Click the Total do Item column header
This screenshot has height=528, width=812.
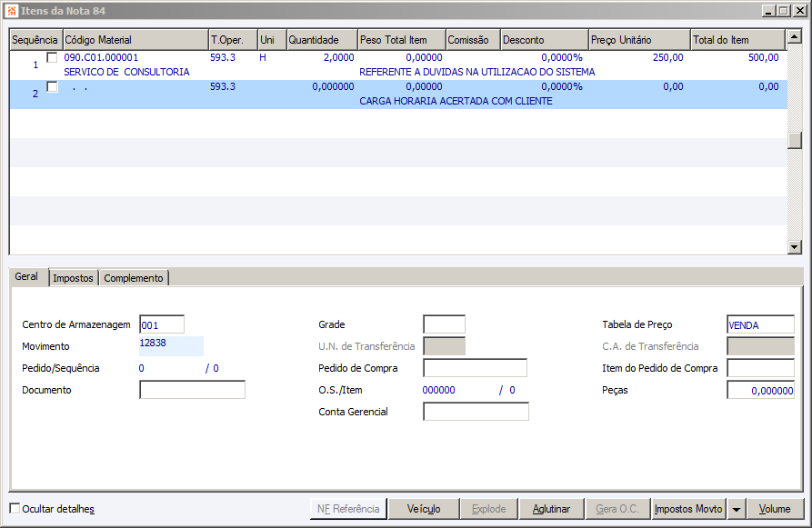click(738, 40)
